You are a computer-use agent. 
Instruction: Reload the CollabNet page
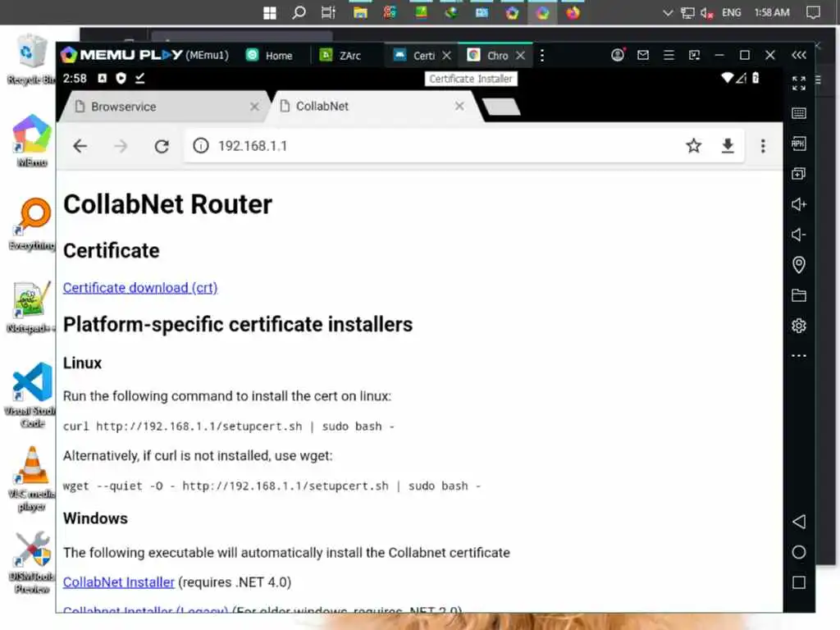162,146
